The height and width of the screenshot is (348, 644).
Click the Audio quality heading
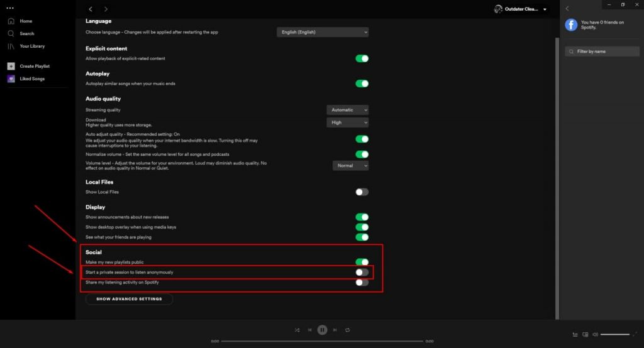103,99
